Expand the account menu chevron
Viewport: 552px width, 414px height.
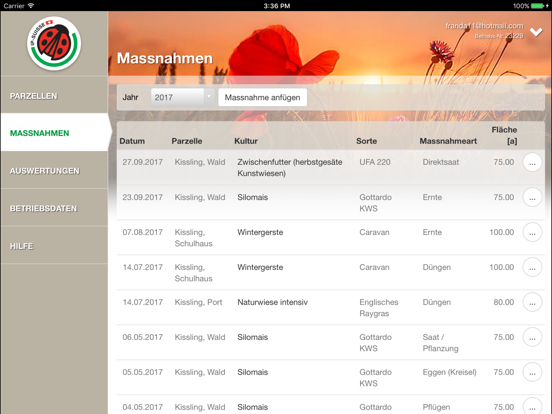point(536,32)
